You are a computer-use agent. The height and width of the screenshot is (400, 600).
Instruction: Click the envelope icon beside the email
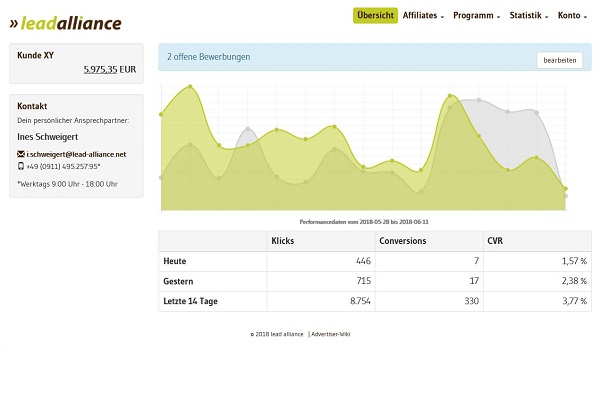point(21,154)
